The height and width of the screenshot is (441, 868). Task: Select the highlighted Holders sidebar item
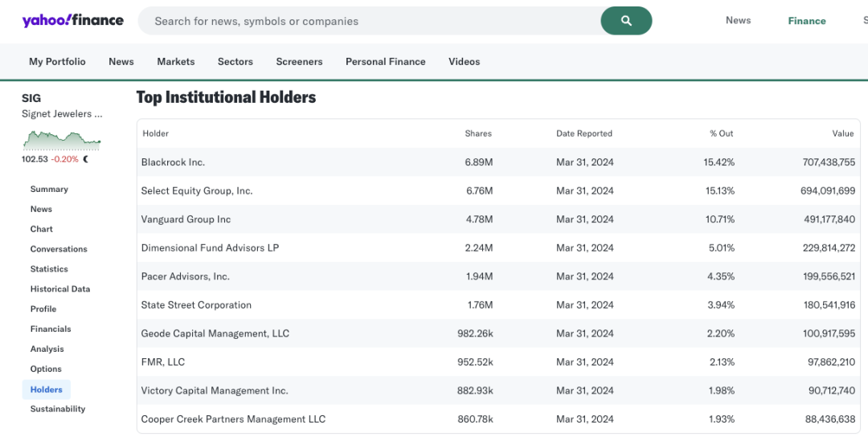coord(47,390)
